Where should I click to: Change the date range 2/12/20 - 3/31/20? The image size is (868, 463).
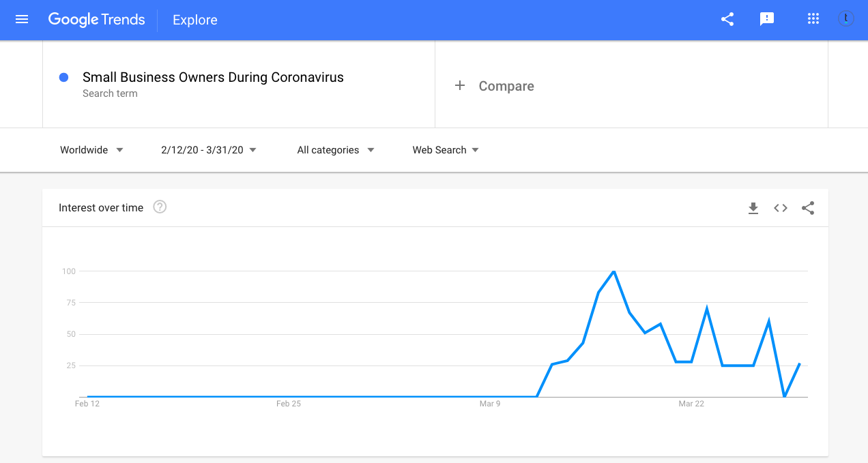click(x=209, y=150)
